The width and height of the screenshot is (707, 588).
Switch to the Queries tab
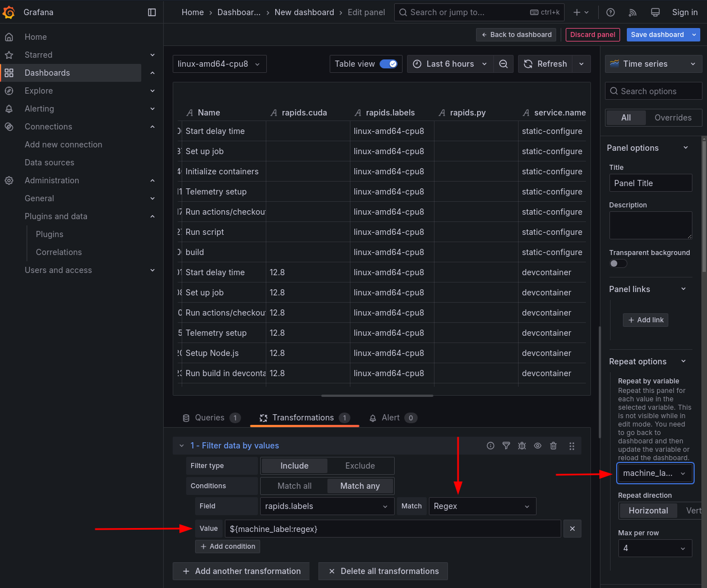[x=210, y=418]
